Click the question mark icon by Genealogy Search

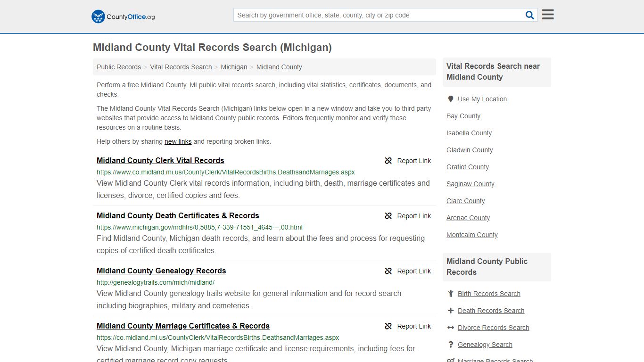tap(451, 345)
